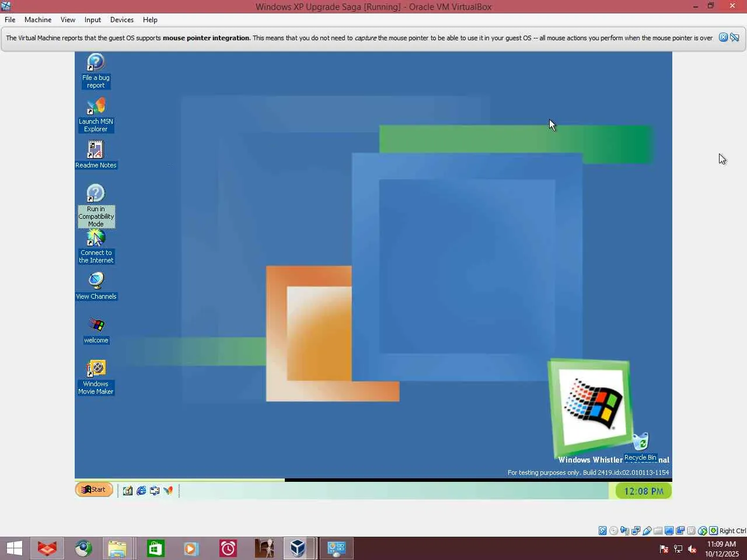Click the Right Ctrl host key label

coord(732,531)
